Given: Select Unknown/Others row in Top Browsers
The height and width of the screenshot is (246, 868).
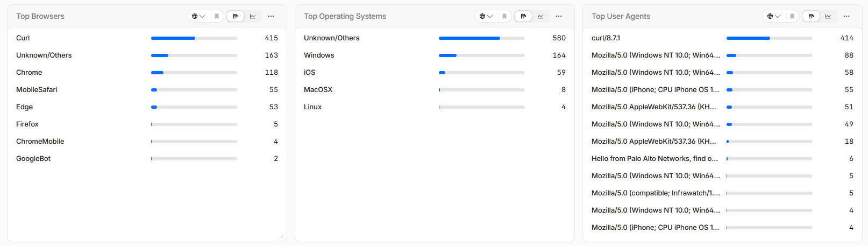Looking at the screenshot, I should 147,55.
